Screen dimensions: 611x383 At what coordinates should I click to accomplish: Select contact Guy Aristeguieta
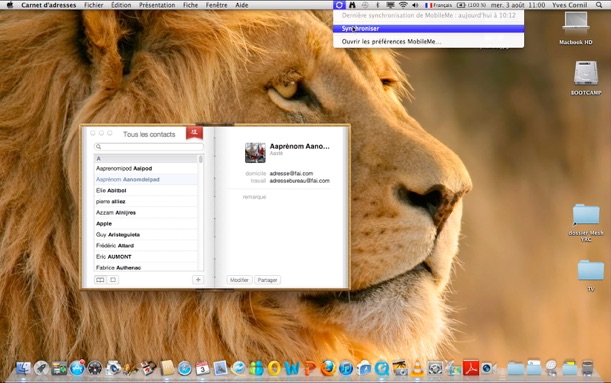(146, 235)
